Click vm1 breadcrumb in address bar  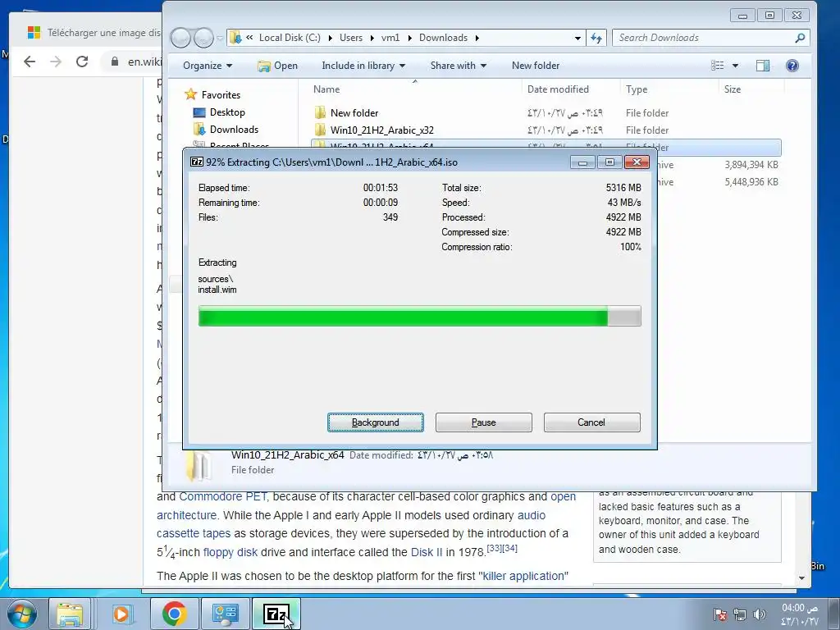coord(390,38)
